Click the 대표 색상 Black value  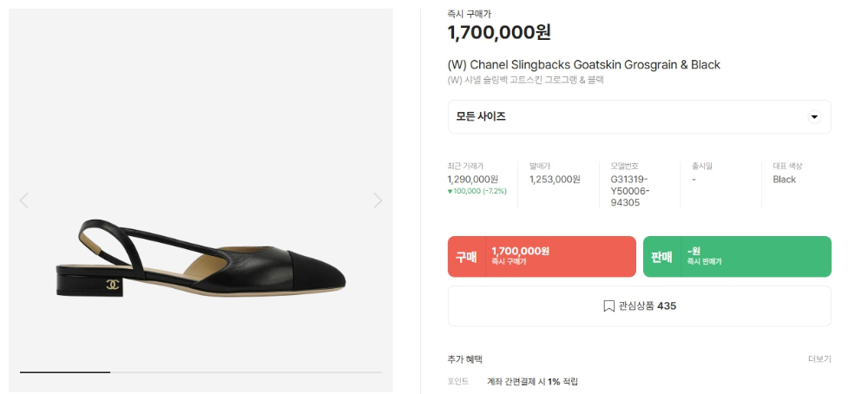point(785,180)
